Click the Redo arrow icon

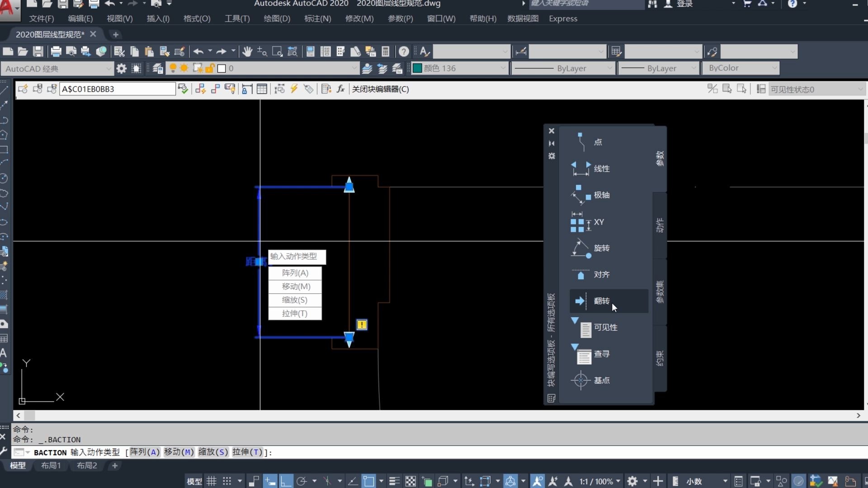221,52
